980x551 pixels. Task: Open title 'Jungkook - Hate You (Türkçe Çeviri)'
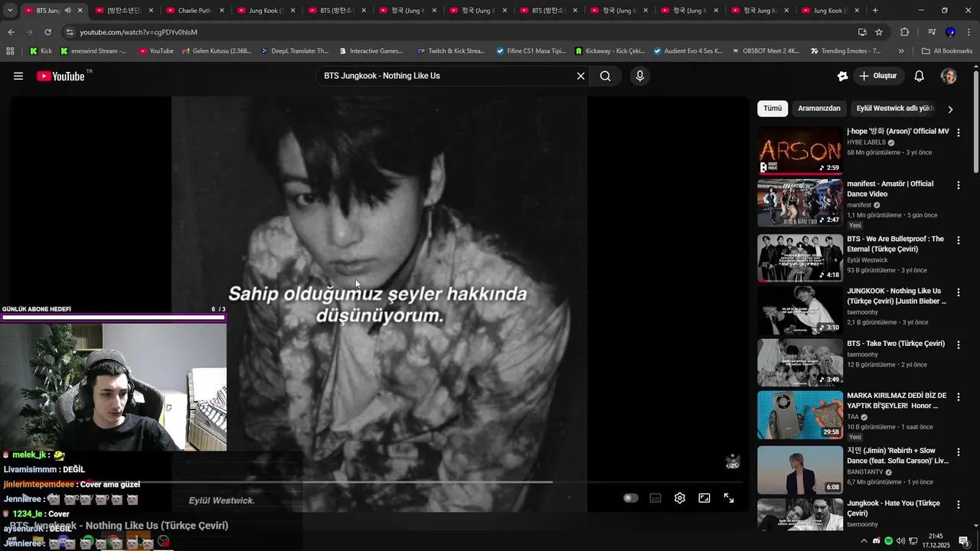point(893,508)
